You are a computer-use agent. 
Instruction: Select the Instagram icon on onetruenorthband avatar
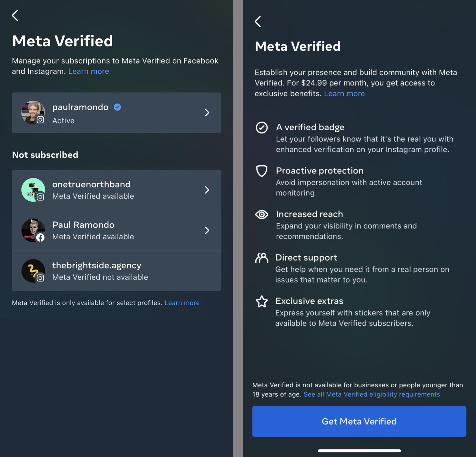pyautogui.click(x=41, y=196)
